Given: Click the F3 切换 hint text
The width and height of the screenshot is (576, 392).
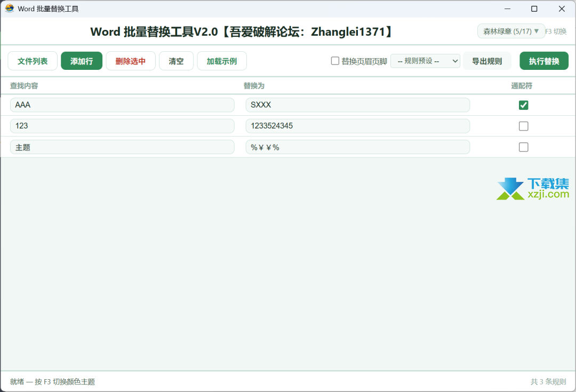Looking at the screenshot, I should (556, 31).
